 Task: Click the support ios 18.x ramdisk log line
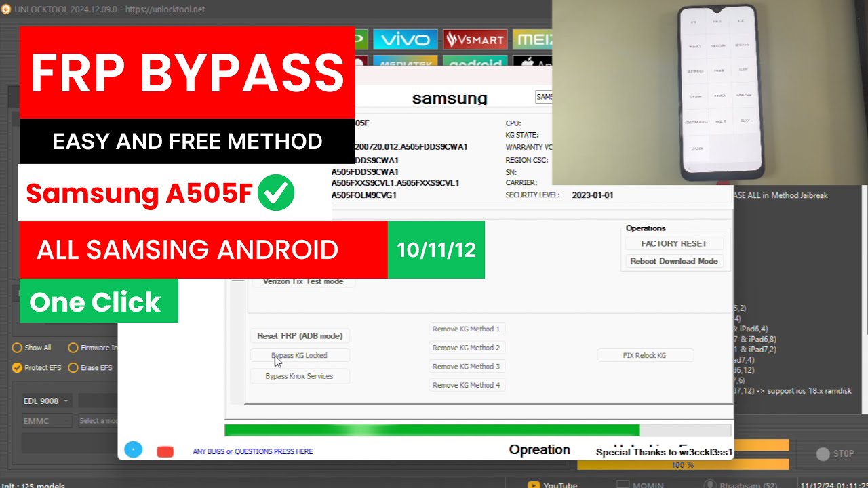pos(792,391)
